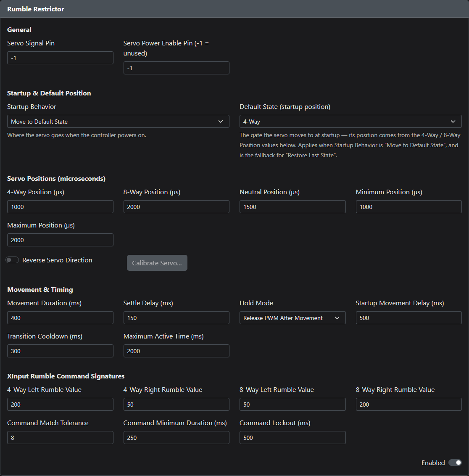Screen dimensions: 469x476
Task: Click the 'Reverse Servo Direction' label text
Action: pyautogui.click(x=57, y=260)
